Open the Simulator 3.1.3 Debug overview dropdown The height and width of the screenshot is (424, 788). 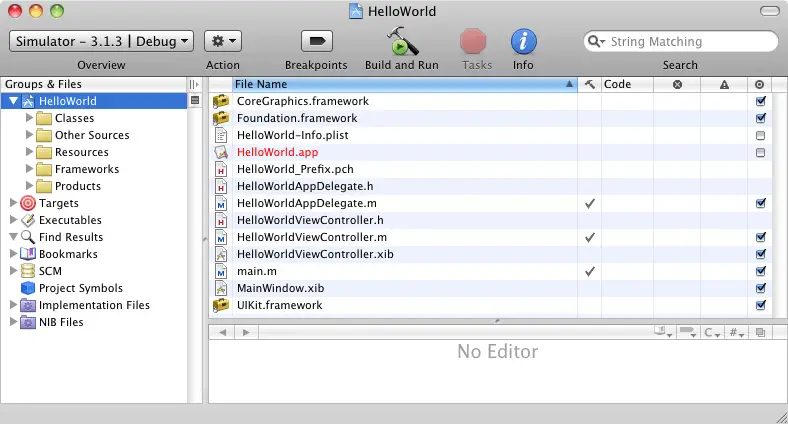101,41
